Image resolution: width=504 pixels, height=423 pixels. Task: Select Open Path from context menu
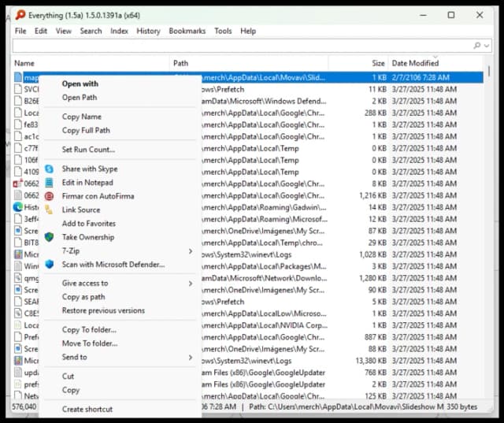[80, 98]
